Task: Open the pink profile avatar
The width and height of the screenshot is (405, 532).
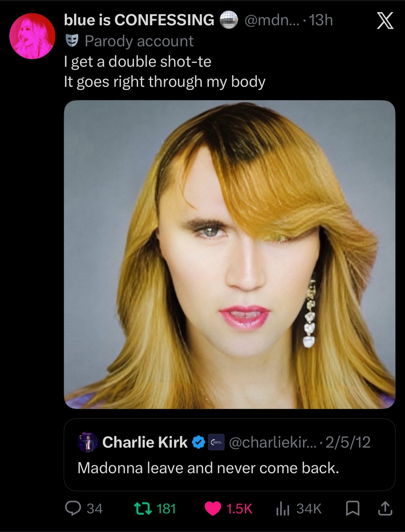Action: coord(32,36)
